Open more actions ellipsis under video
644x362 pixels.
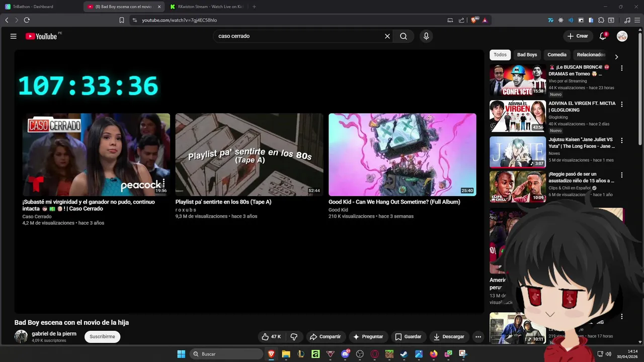point(478,337)
